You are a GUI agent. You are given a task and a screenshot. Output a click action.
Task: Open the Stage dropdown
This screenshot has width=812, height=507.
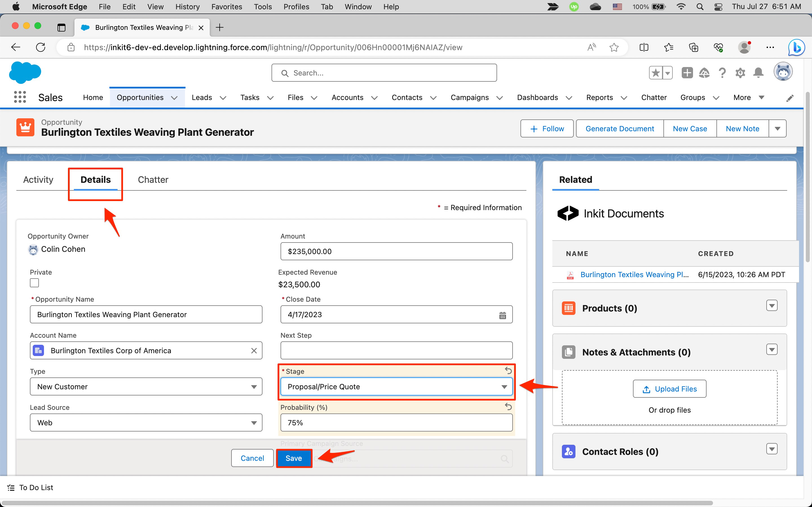[396, 387]
